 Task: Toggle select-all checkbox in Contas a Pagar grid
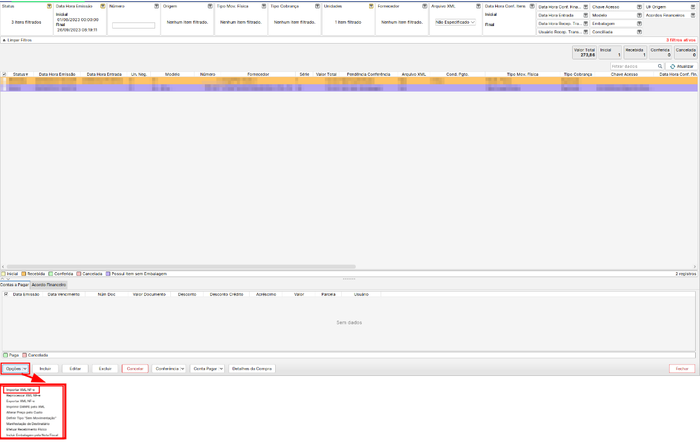coord(6,294)
